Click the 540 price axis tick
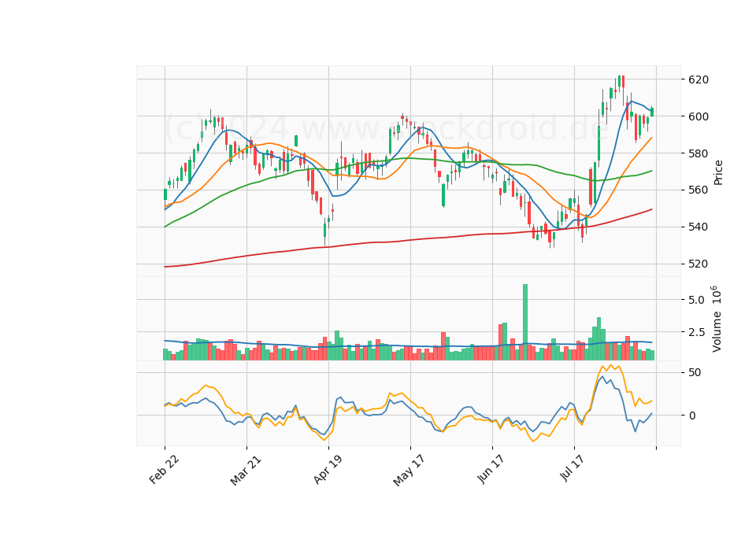 (699, 227)
